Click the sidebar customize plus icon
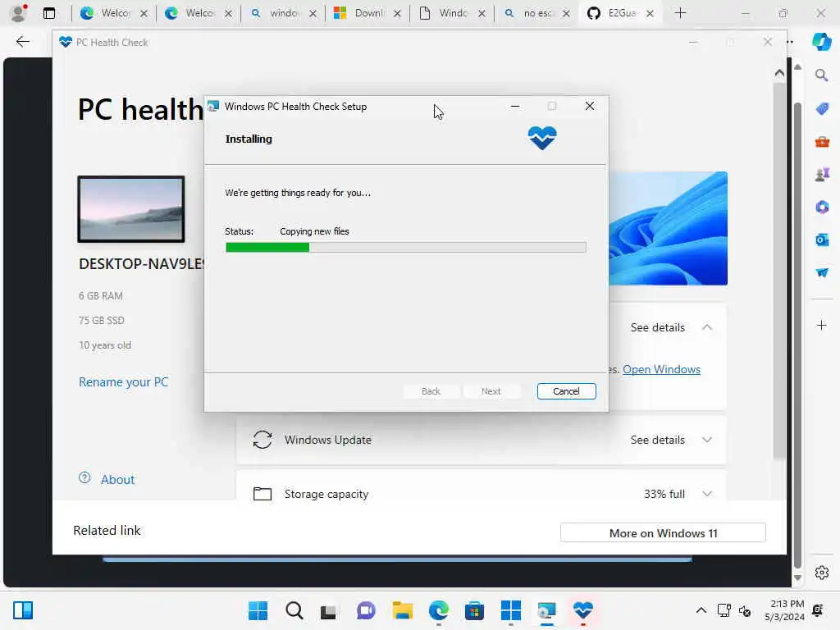The width and height of the screenshot is (840, 630). point(822,325)
